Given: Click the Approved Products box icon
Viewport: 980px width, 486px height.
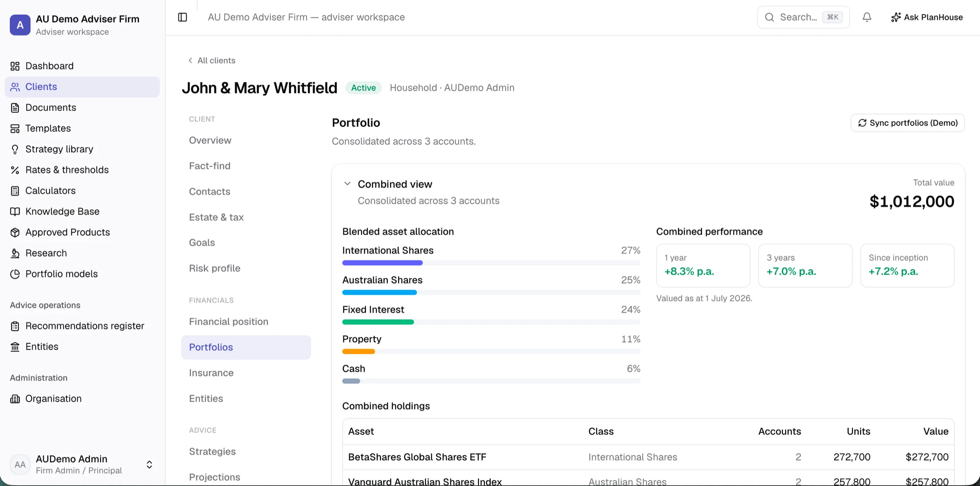Looking at the screenshot, I should coord(15,232).
